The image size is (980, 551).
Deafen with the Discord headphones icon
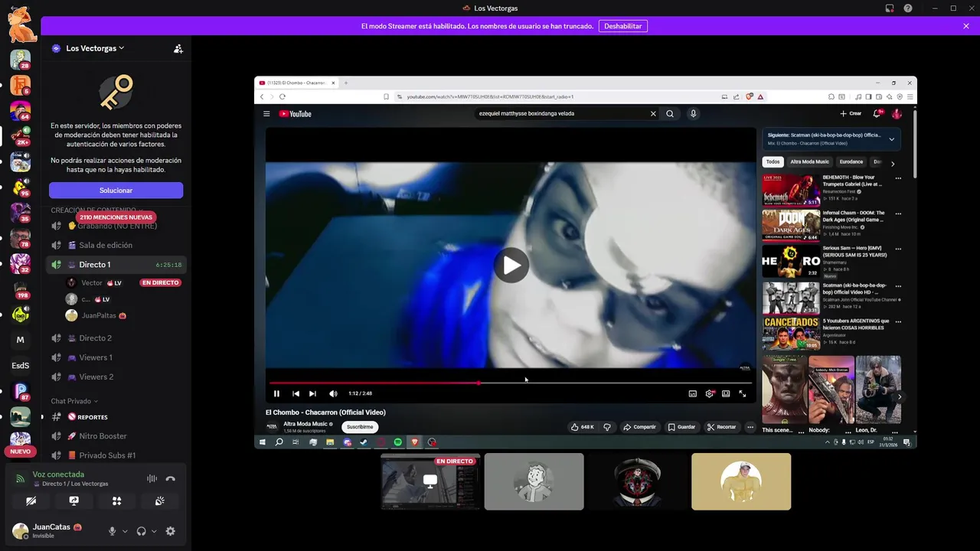141,531
